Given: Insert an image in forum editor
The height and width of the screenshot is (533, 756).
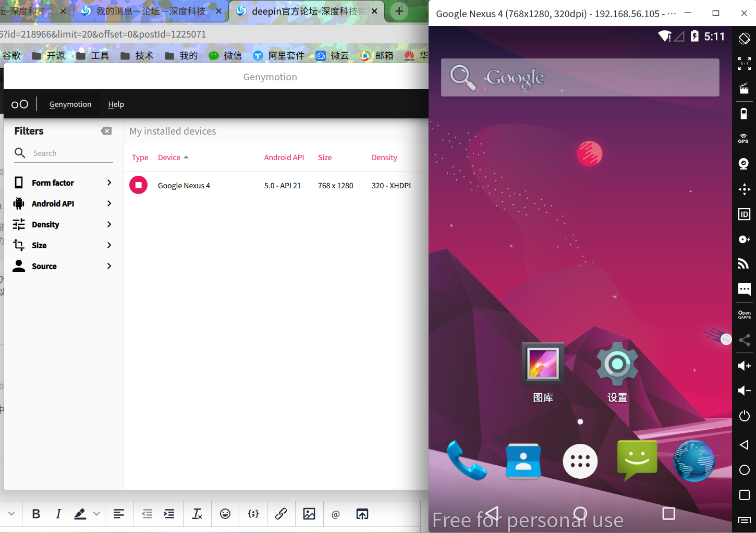Looking at the screenshot, I should tap(309, 514).
